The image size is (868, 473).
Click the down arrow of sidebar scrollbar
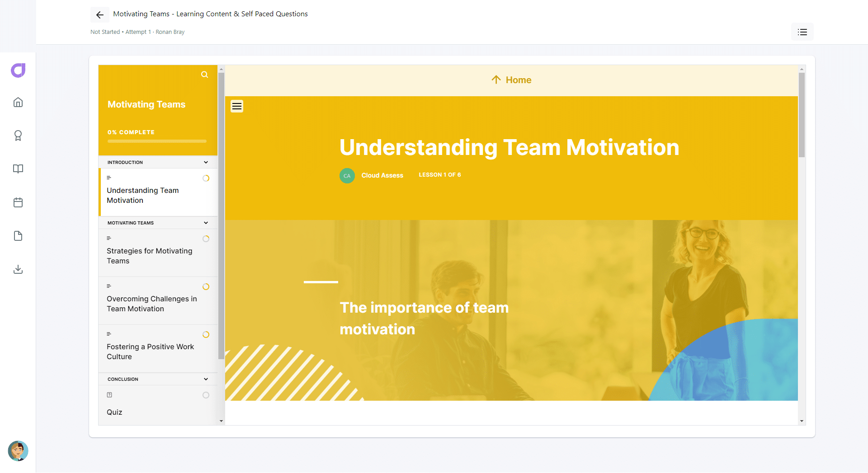click(x=221, y=421)
